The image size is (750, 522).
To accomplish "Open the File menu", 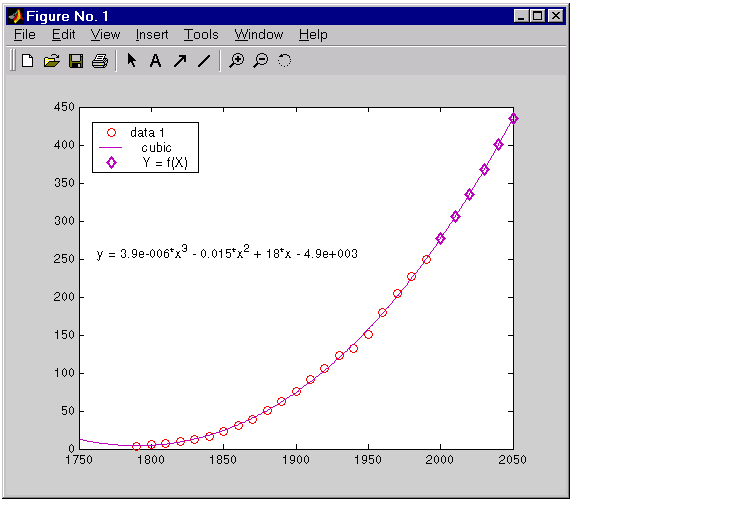I will (x=25, y=35).
